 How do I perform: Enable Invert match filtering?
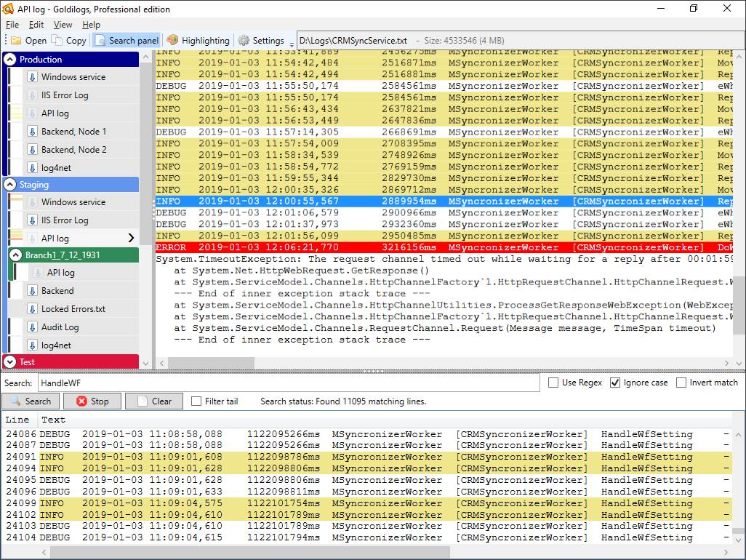pyautogui.click(x=681, y=383)
